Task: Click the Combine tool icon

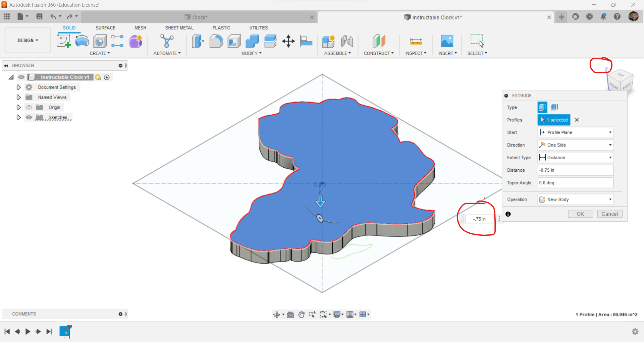Action: click(252, 41)
